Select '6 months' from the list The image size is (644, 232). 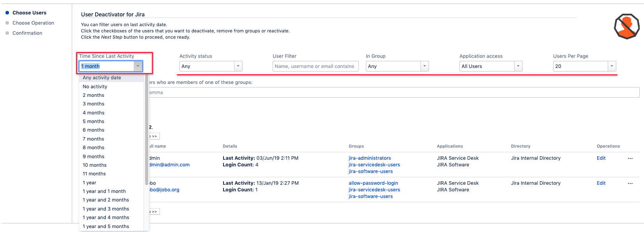coord(112,130)
